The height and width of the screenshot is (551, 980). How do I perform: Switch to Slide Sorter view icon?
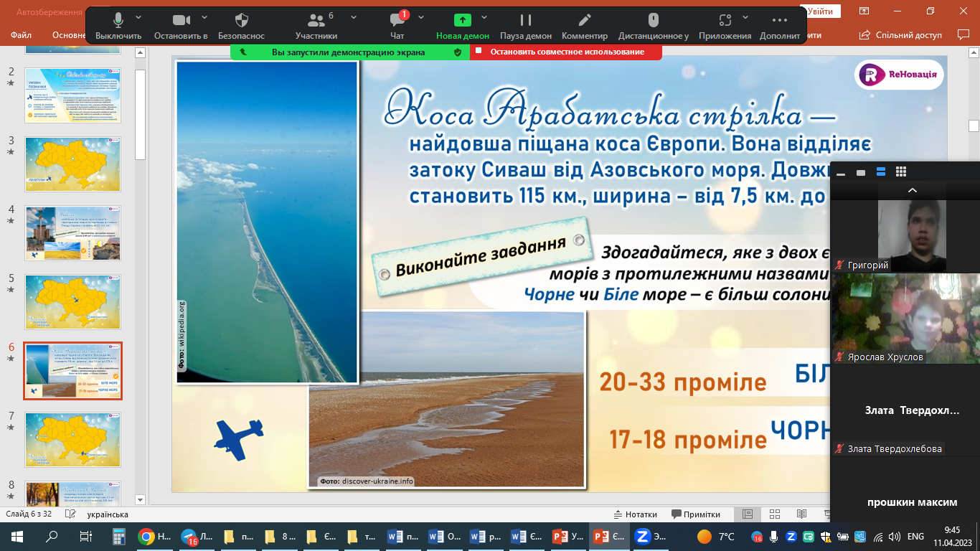[x=775, y=514]
